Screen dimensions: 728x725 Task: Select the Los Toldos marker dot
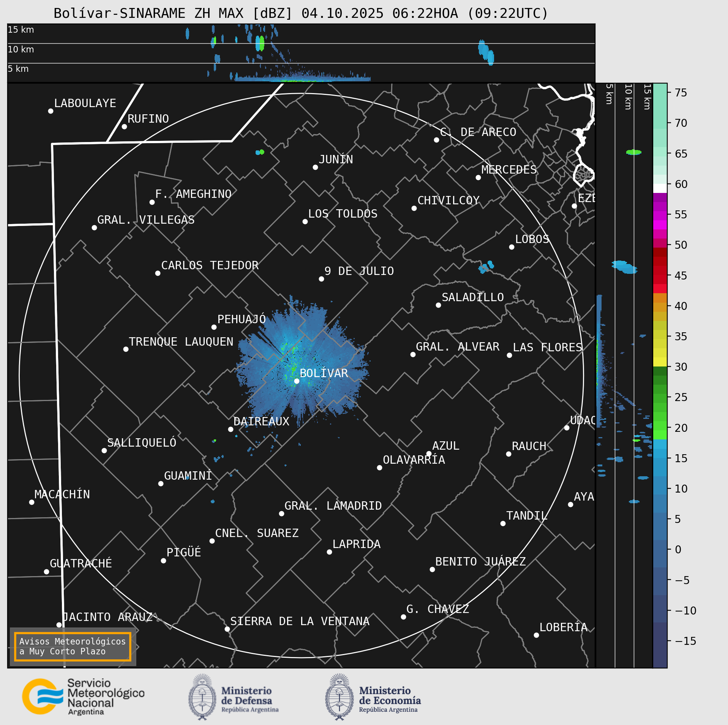pos(305,221)
